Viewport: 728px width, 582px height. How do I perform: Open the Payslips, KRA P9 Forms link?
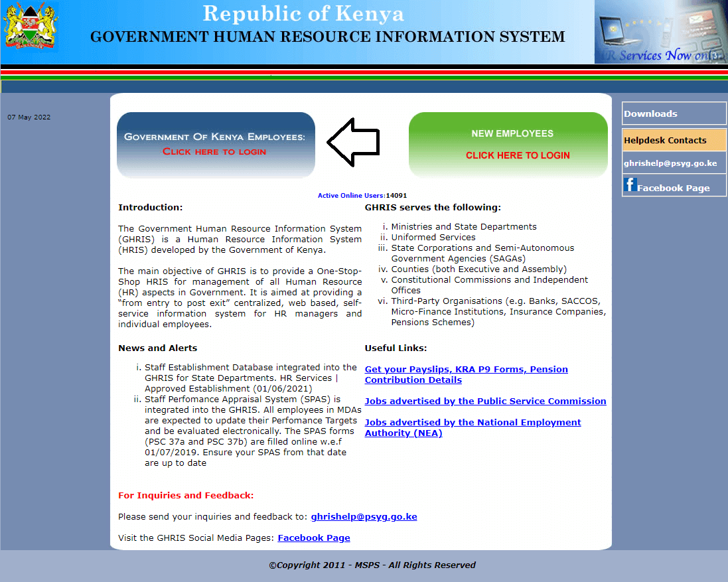466,374
